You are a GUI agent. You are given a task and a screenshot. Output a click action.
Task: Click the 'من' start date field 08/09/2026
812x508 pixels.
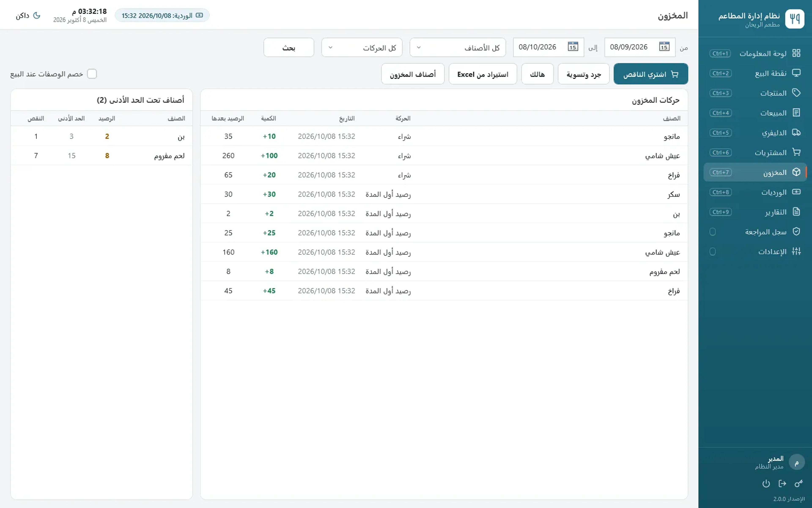pyautogui.click(x=640, y=47)
